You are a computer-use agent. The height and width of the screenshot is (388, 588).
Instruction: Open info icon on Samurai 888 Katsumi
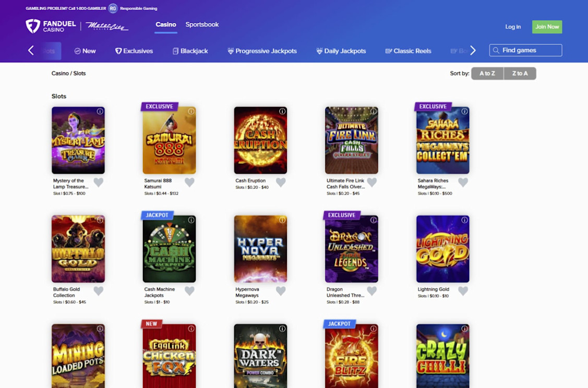click(x=191, y=111)
